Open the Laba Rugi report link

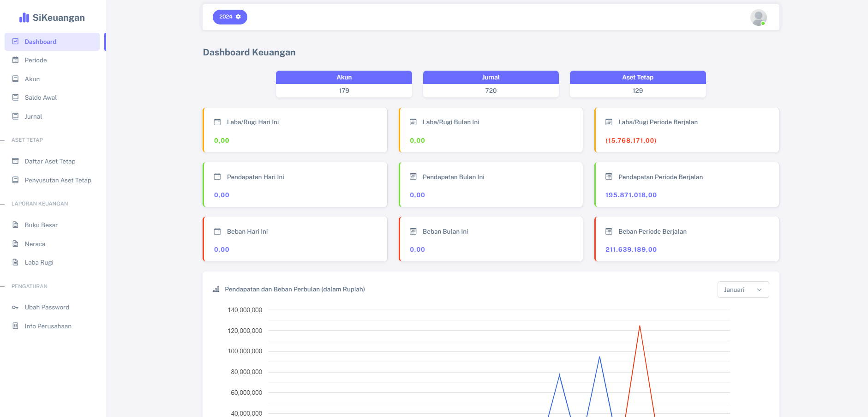39,262
